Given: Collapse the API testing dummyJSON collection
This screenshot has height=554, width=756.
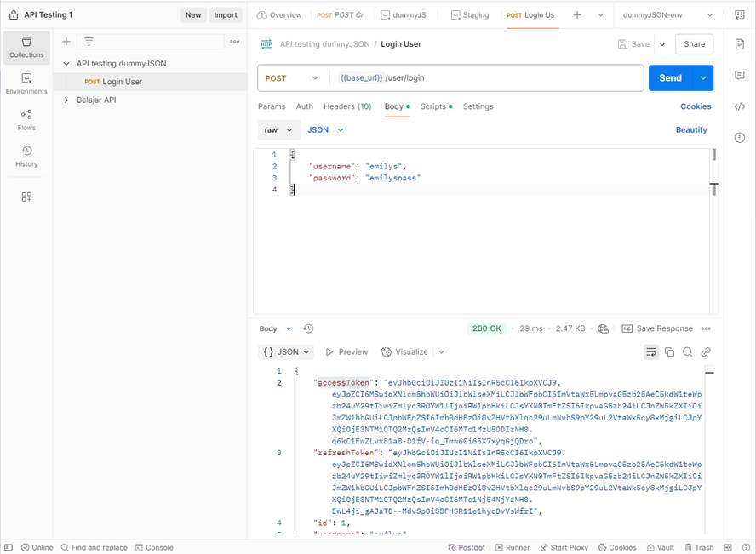Looking at the screenshot, I should 66,64.
